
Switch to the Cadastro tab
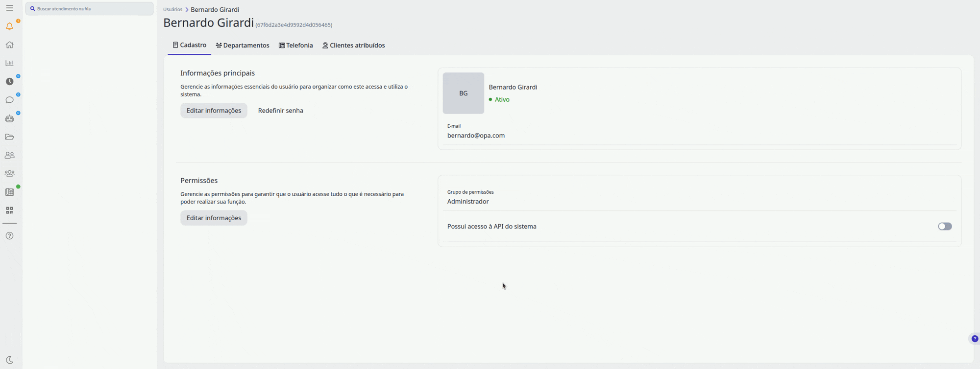point(189,45)
